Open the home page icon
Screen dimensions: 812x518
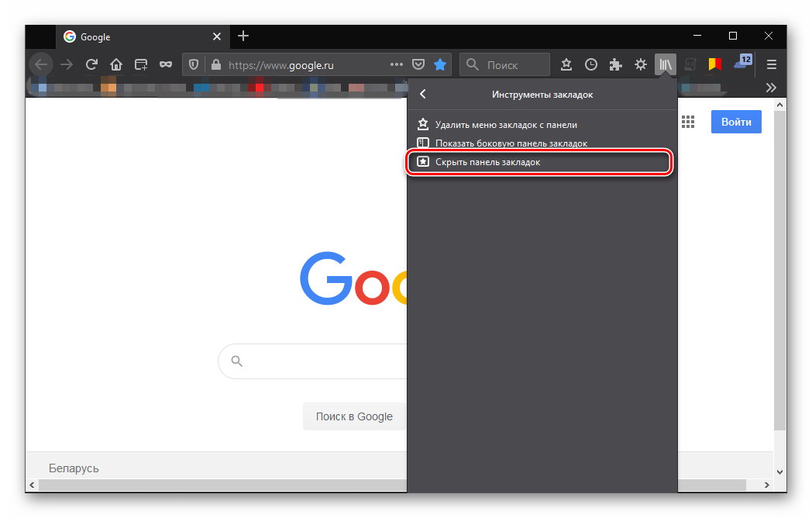(x=116, y=65)
